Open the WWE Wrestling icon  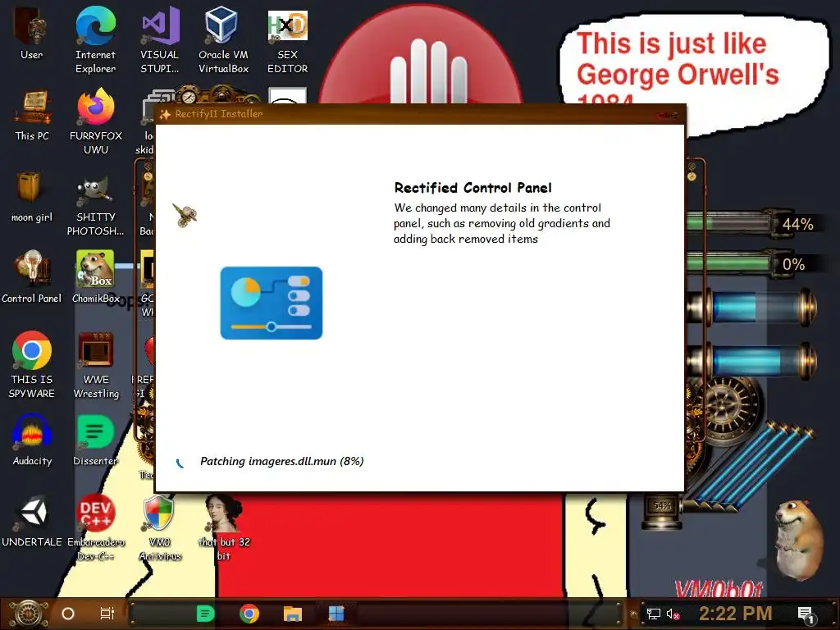(96, 364)
